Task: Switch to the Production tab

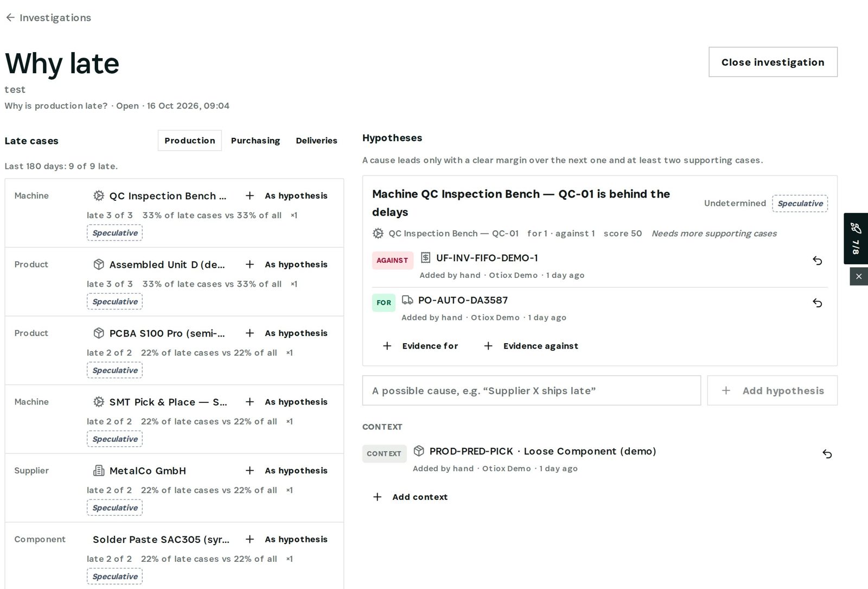Action: tap(189, 141)
